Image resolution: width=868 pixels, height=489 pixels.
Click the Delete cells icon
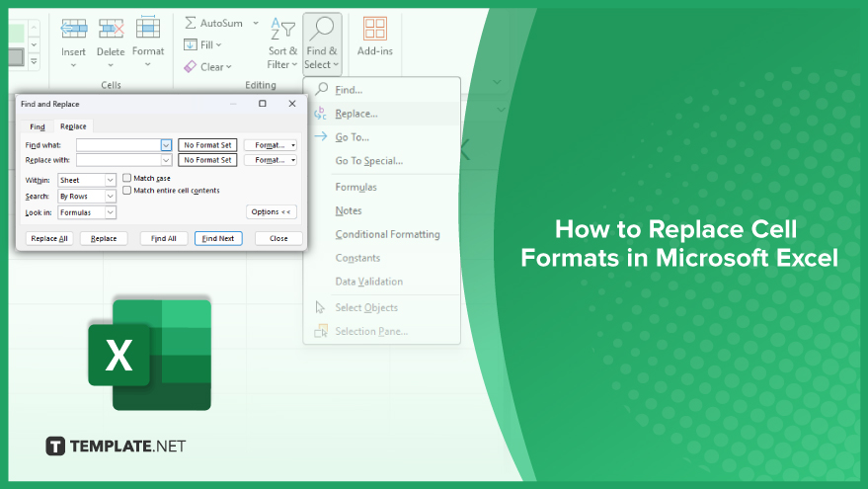coord(111,28)
